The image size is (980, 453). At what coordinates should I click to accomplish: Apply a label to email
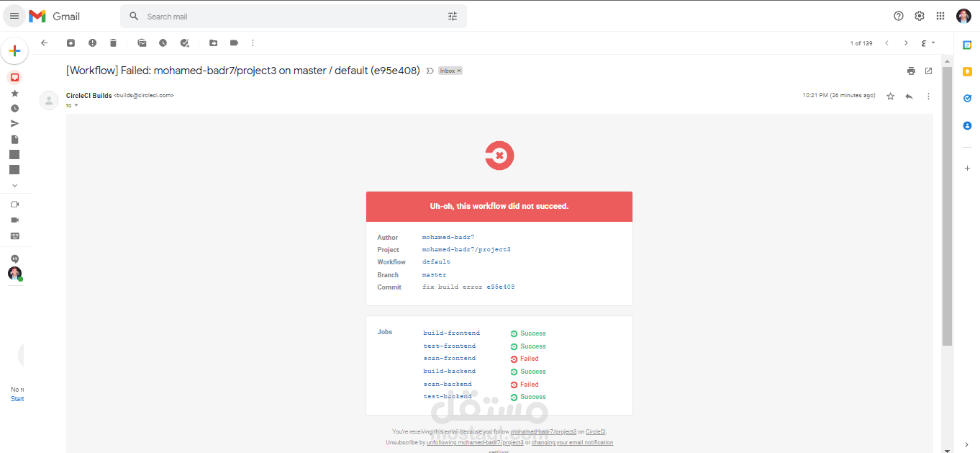click(235, 43)
